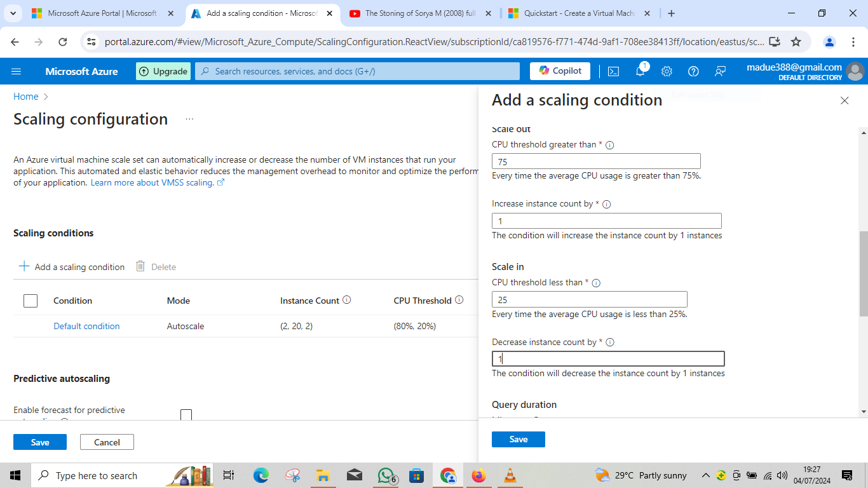Click the green Upgrade button

click(x=163, y=71)
